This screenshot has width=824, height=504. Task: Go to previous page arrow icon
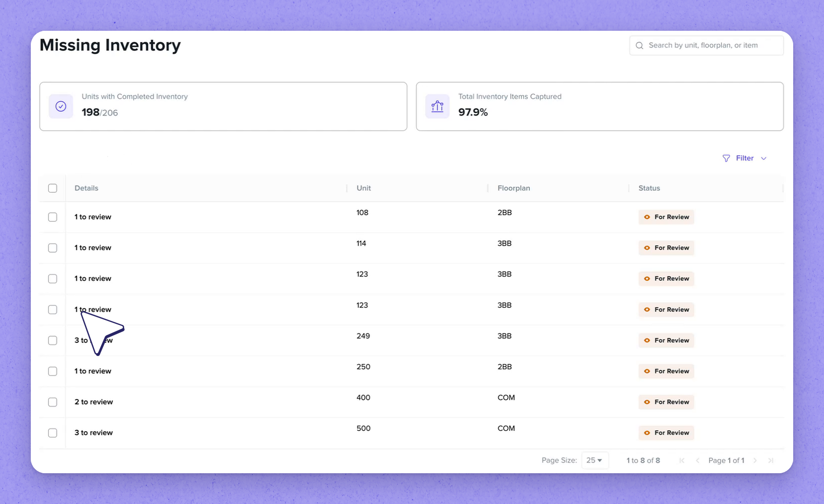click(x=697, y=461)
